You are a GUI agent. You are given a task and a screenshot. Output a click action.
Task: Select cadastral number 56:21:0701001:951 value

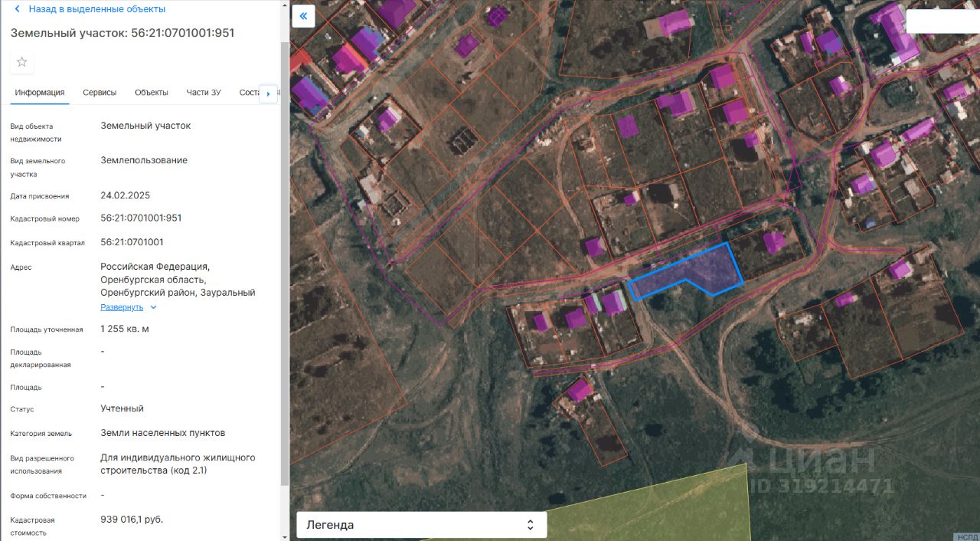click(141, 218)
